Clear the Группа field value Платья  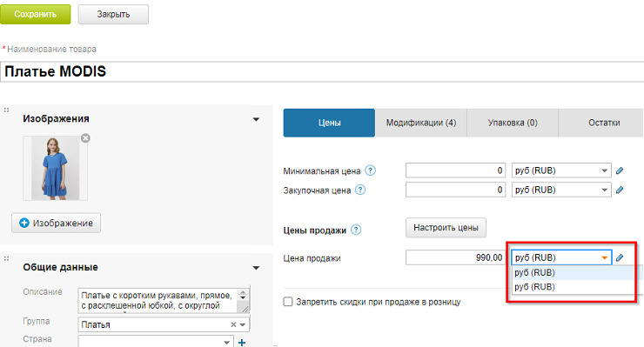[x=233, y=324]
